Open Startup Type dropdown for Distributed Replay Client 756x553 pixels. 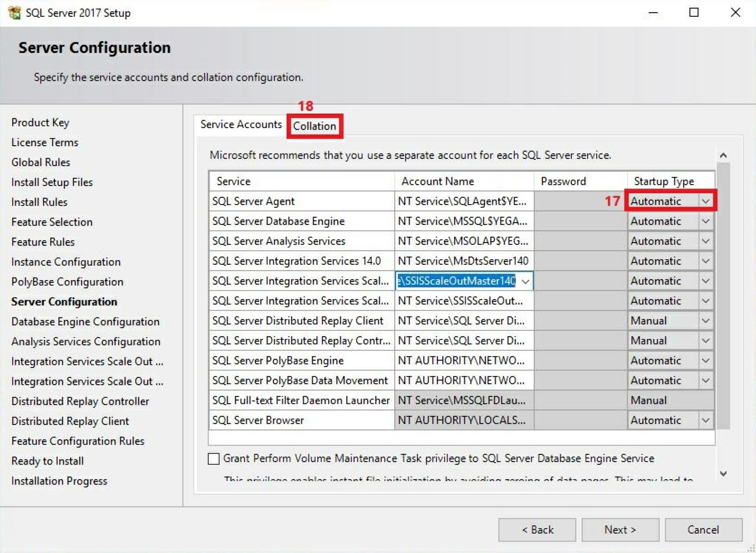(705, 321)
